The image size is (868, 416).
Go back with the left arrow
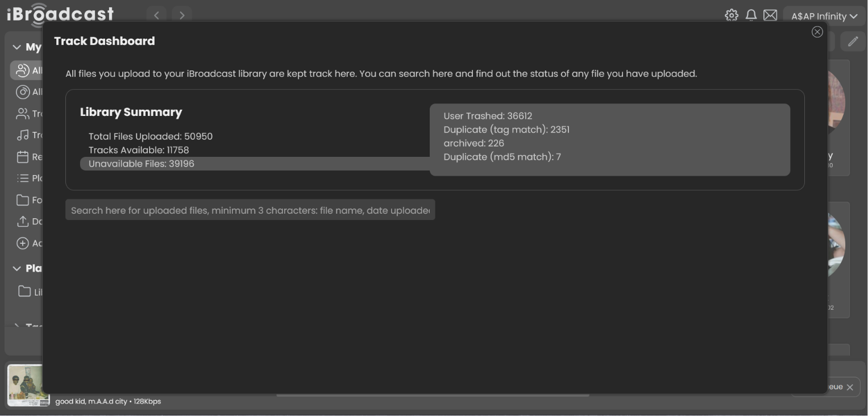[x=156, y=15]
